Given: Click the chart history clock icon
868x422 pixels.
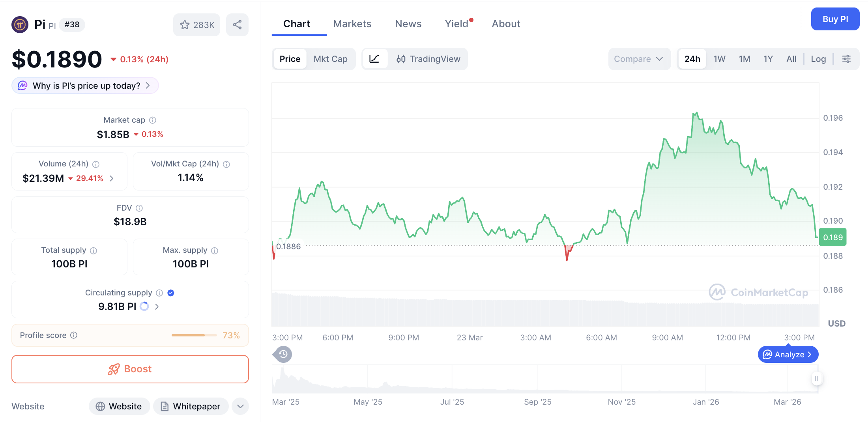Looking at the screenshot, I should [283, 354].
